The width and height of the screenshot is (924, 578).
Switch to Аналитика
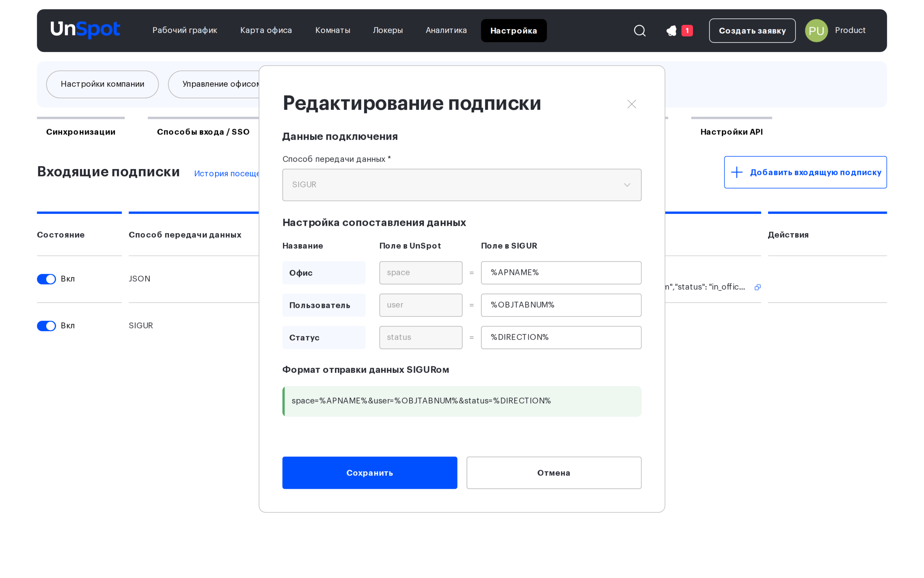coord(446,30)
